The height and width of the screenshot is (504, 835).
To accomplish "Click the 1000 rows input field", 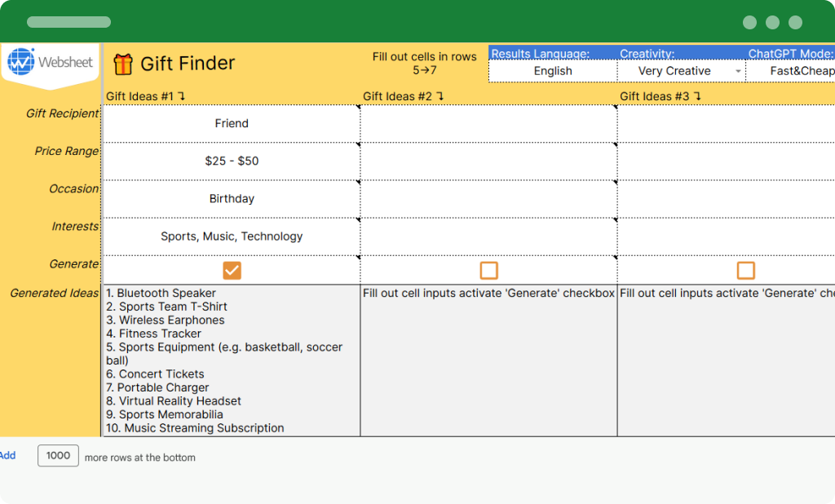I will pos(58,456).
